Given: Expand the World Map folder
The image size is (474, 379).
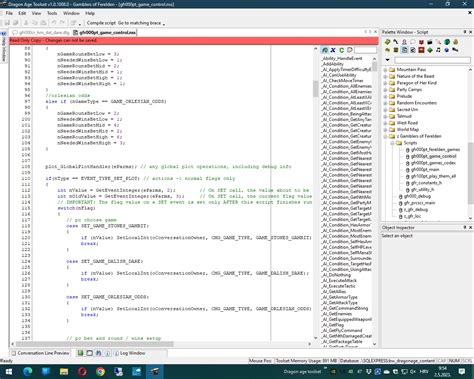Looking at the screenshot, I should coord(385,130).
